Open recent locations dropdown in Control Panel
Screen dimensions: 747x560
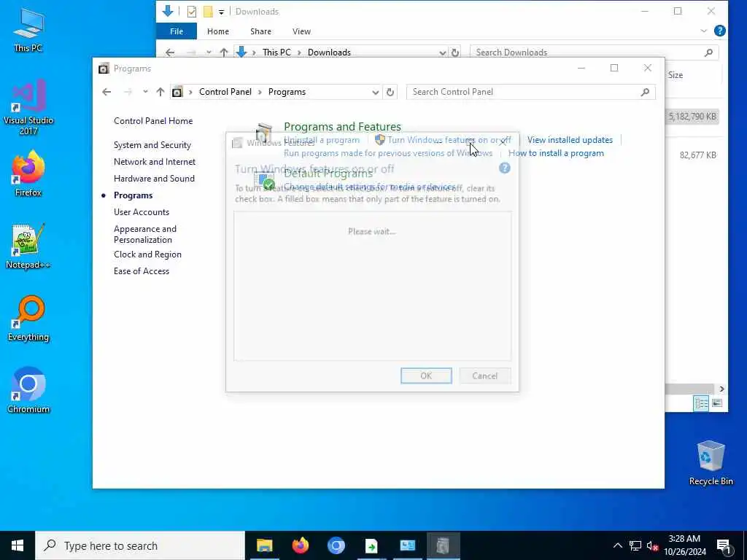coord(145,92)
